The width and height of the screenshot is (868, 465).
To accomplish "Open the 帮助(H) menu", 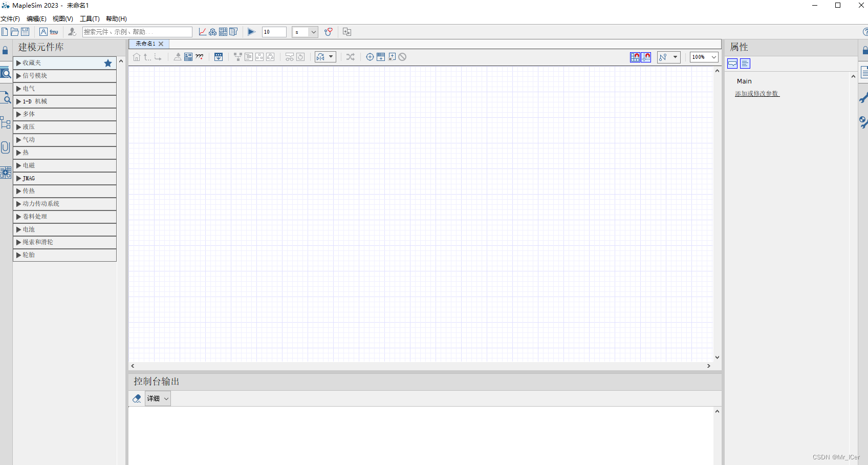I will point(116,19).
